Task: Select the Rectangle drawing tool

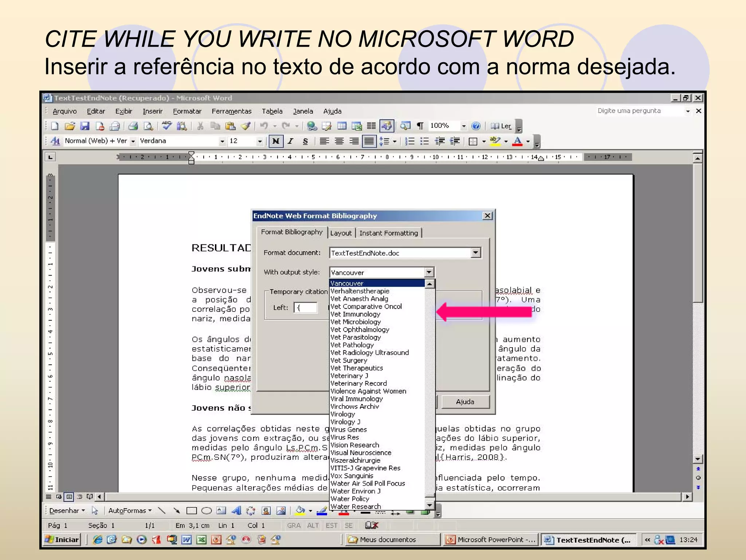Action: [x=192, y=511]
